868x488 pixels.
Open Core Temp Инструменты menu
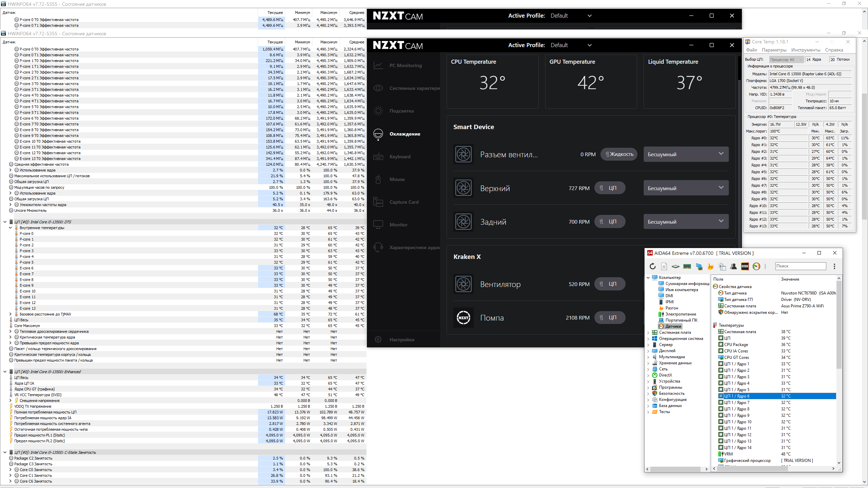(x=806, y=50)
